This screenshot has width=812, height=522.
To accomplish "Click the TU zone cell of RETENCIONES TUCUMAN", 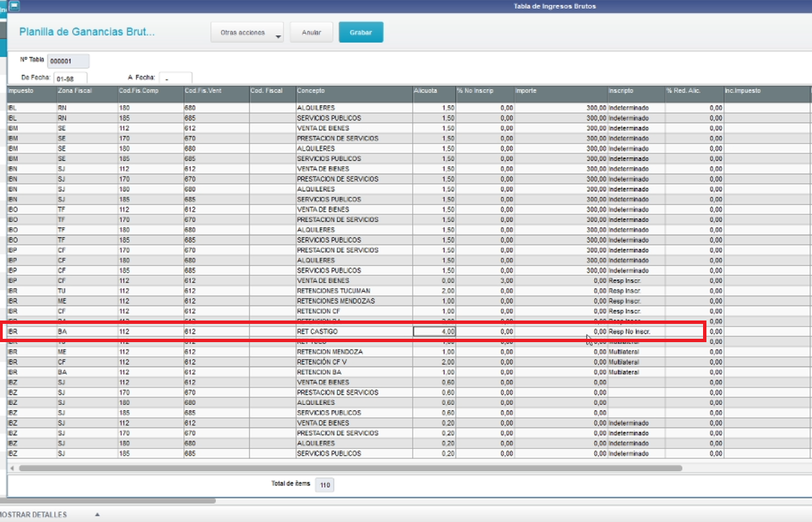I will coord(87,291).
